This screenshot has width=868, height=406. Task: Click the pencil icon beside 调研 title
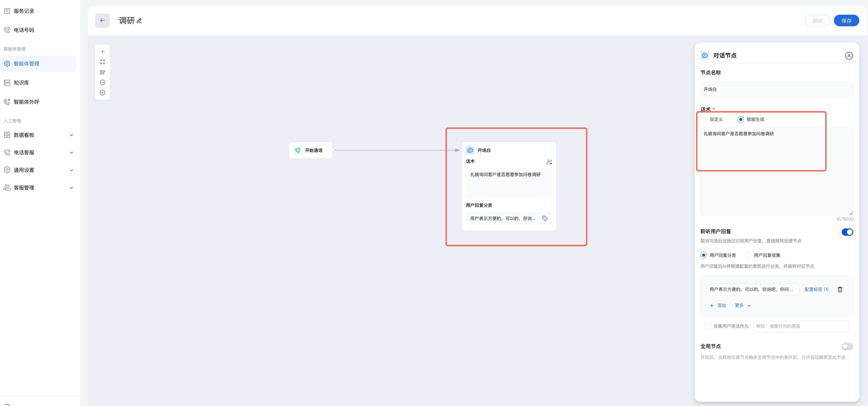click(140, 21)
